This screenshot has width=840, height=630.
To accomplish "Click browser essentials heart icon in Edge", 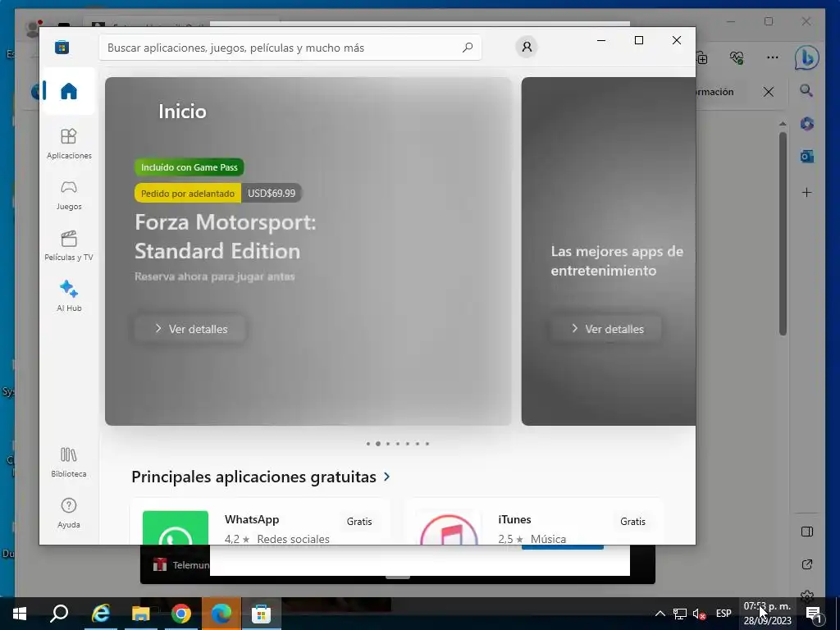I will click(737, 57).
